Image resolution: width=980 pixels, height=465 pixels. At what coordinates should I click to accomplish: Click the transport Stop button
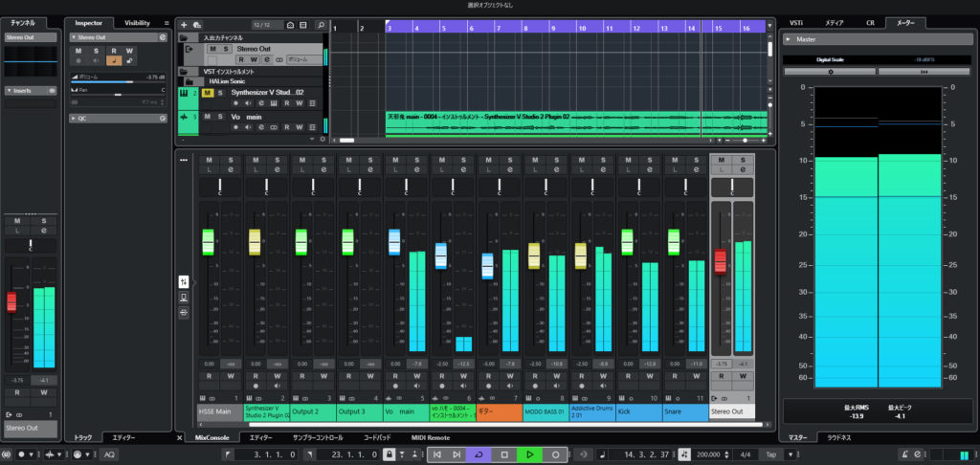point(504,454)
